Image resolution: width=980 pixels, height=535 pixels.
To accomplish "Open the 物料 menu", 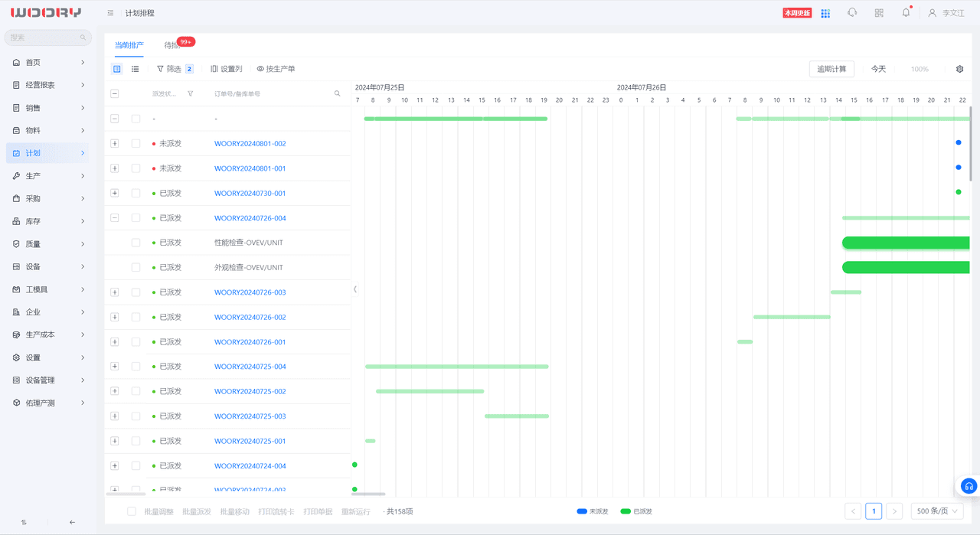I will coord(49,130).
